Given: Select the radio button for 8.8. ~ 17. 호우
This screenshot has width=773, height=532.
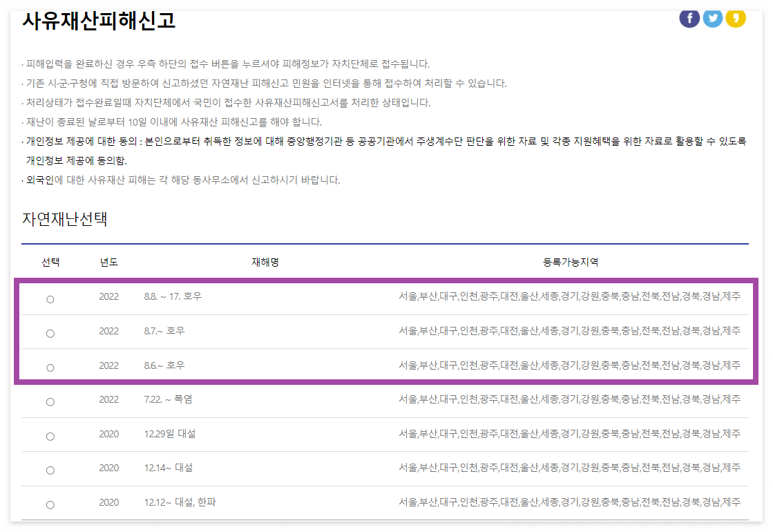Looking at the screenshot, I should [x=50, y=298].
